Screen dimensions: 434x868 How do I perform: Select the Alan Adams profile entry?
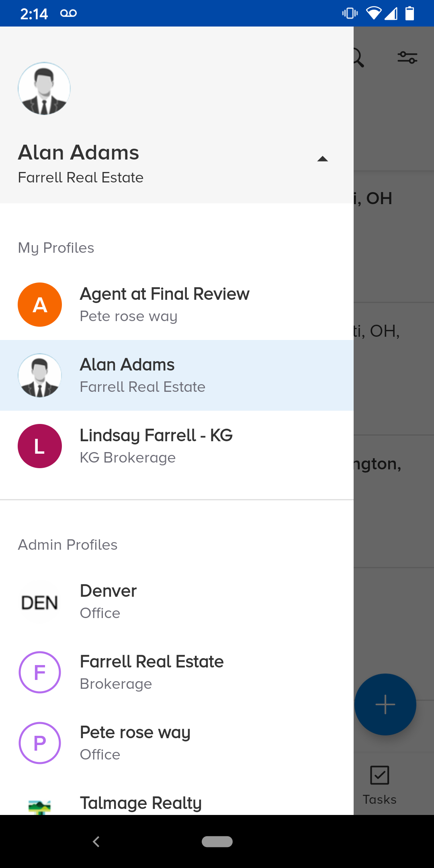177,375
